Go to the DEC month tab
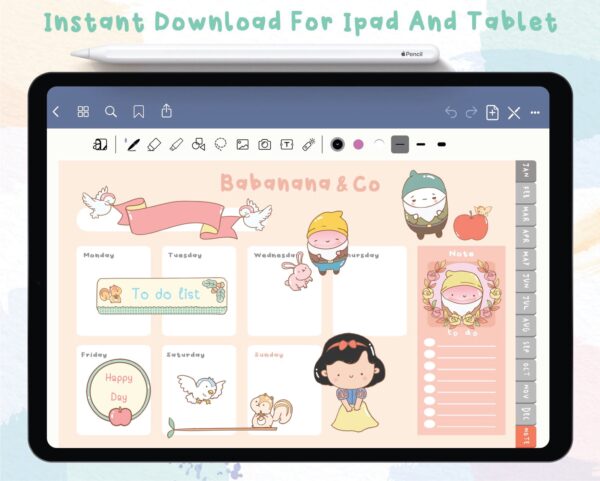600x481 pixels. click(x=526, y=414)
